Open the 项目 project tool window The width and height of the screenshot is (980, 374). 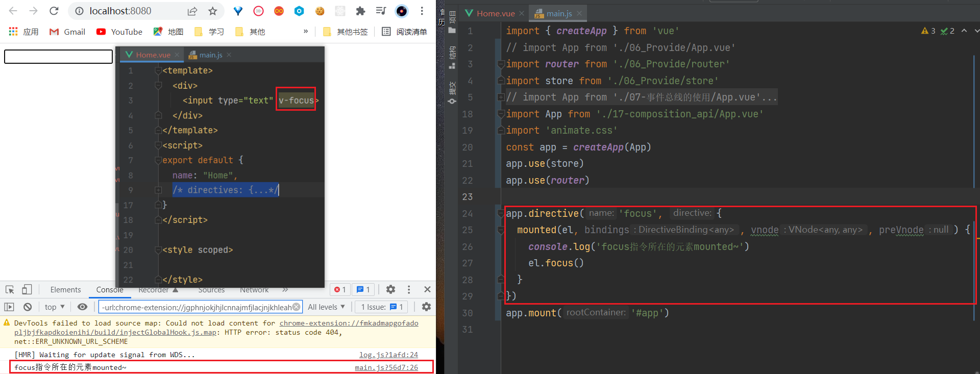[x=452, y=22]
